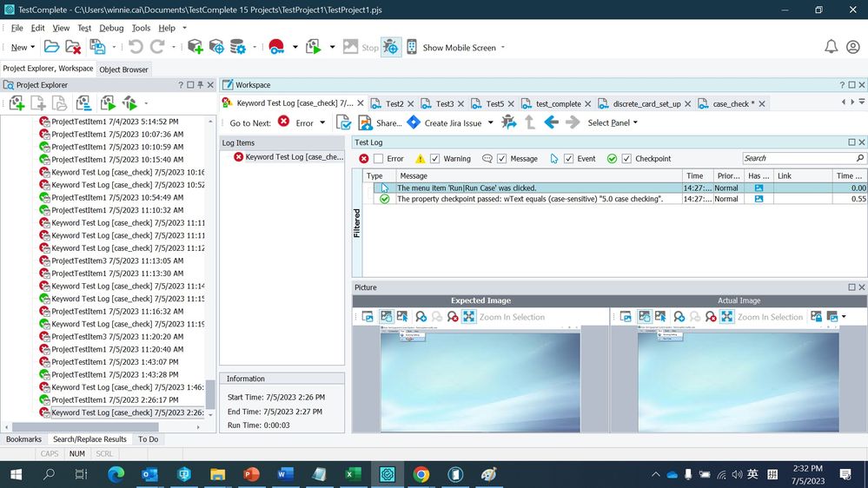Open the Go to Next Error dropdown arrow
The height and width of the screenshot is (488, 868).
click(x=322, y=122)
